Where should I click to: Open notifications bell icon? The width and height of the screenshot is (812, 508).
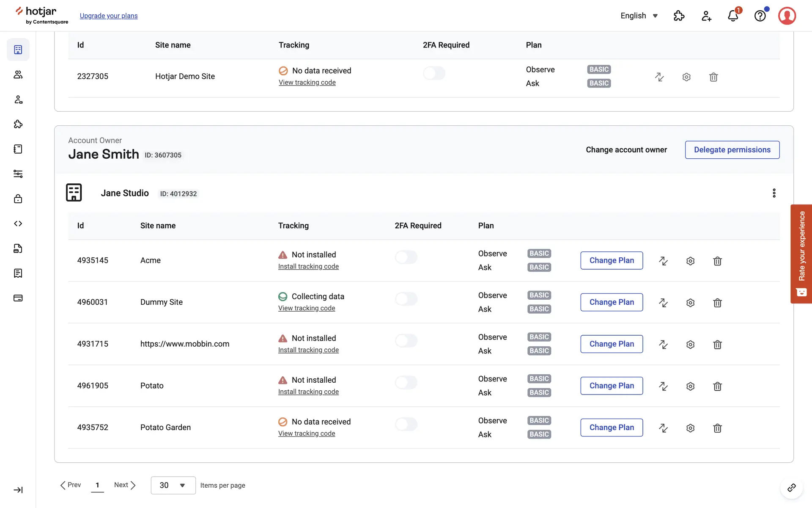733,16
